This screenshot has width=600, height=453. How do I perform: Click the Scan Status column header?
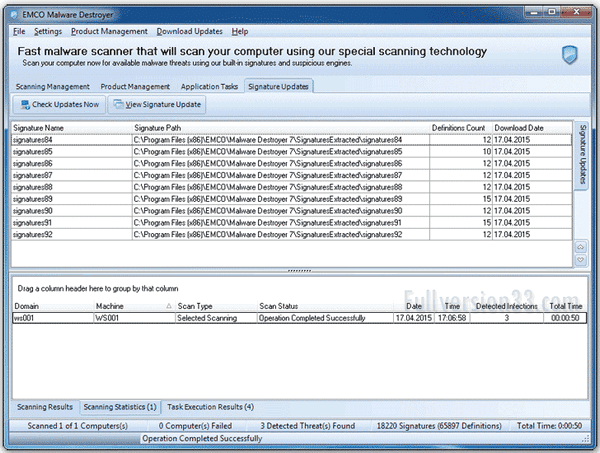(x=325, y=306)
